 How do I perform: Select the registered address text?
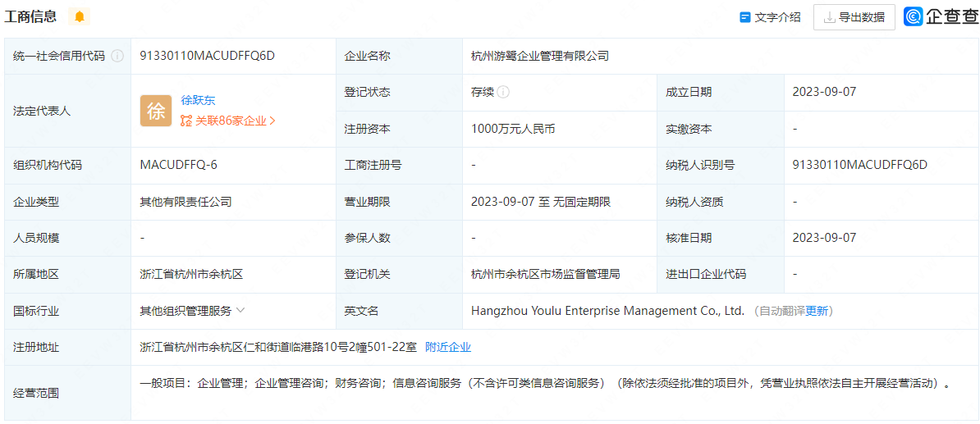[x=278, y=347]
